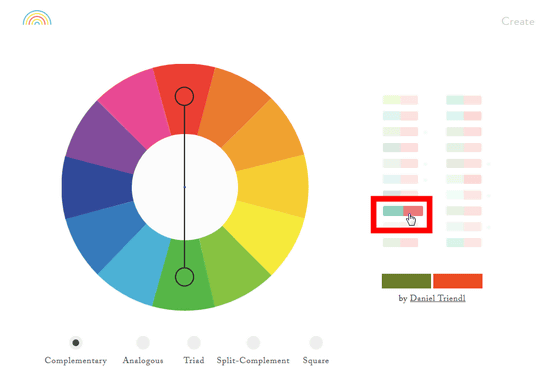Click the circular handle on the red segment
Viewport: 560px width, 388px height.
point(184,96)
